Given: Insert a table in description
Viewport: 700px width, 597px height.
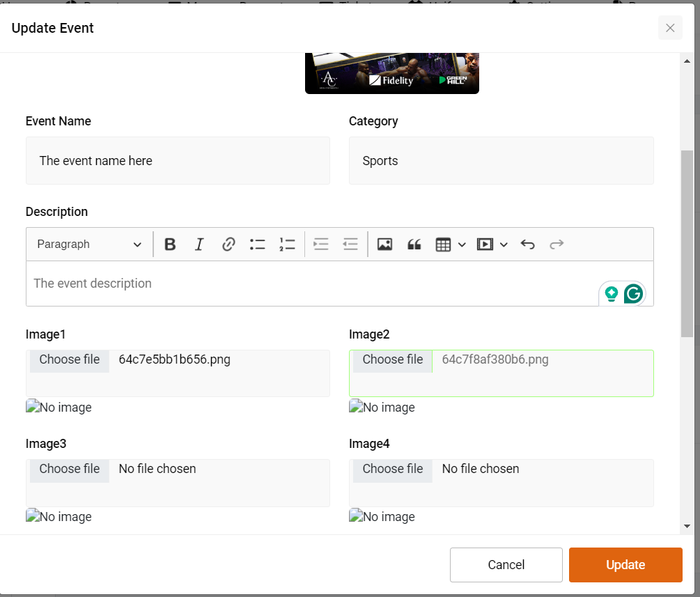Looking at the screenshot, I should [x=443, y=245].
